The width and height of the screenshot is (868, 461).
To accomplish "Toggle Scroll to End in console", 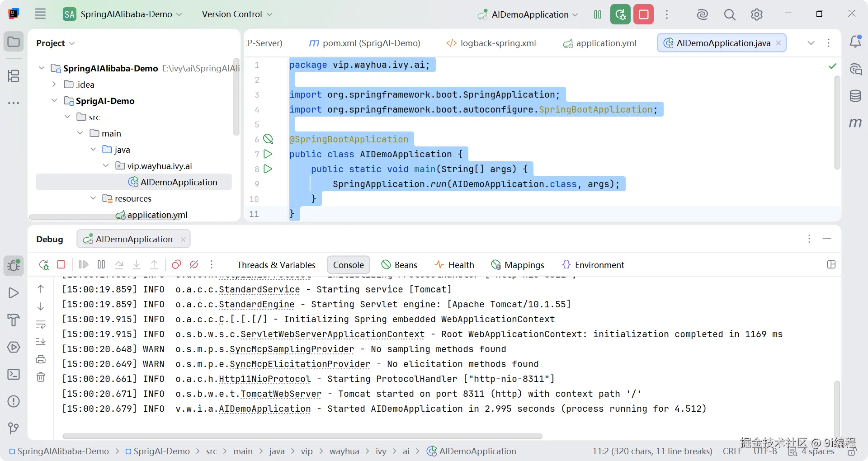I will point(41,342).
